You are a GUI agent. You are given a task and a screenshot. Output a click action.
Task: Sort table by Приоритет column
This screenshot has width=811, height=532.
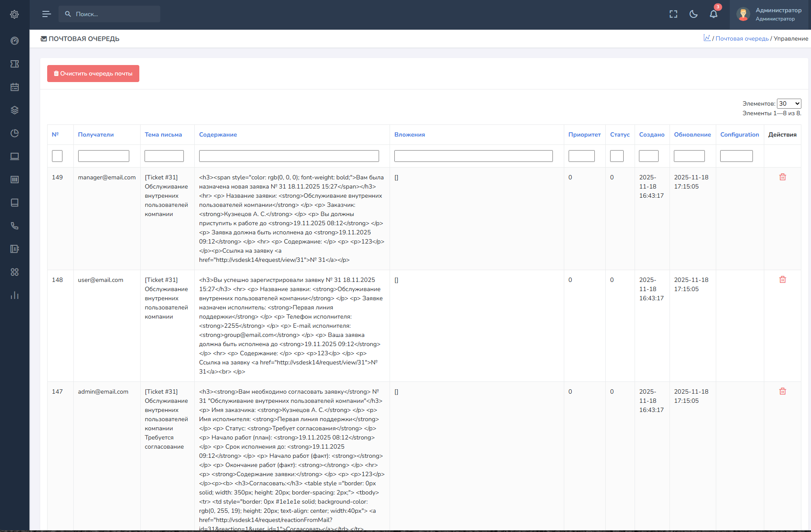pyautogui.click(x=584, y=134)
